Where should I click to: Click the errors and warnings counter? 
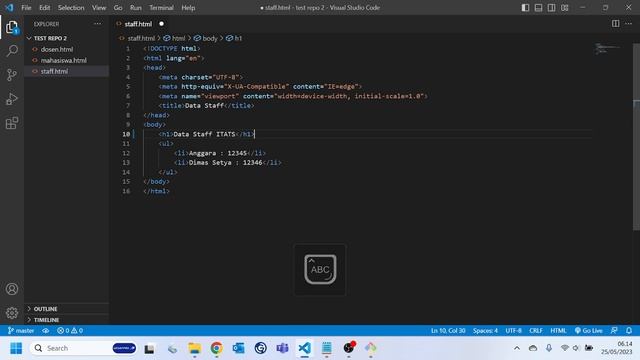70,331
